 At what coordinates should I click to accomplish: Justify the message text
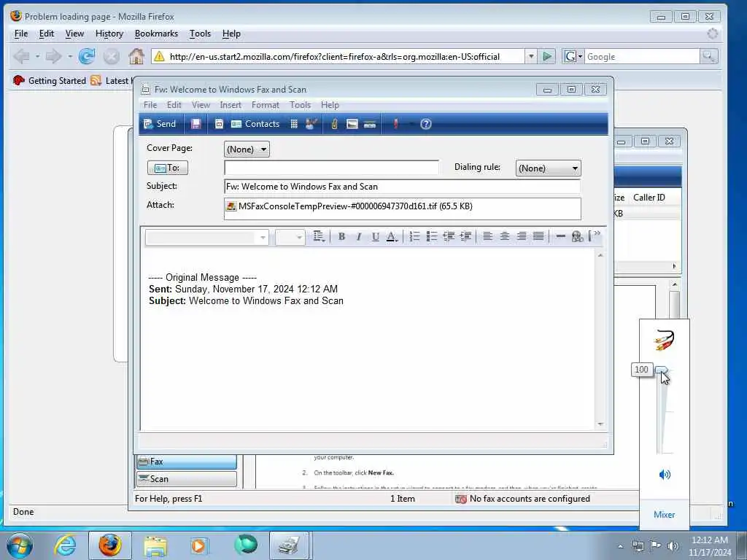[538, 237]
